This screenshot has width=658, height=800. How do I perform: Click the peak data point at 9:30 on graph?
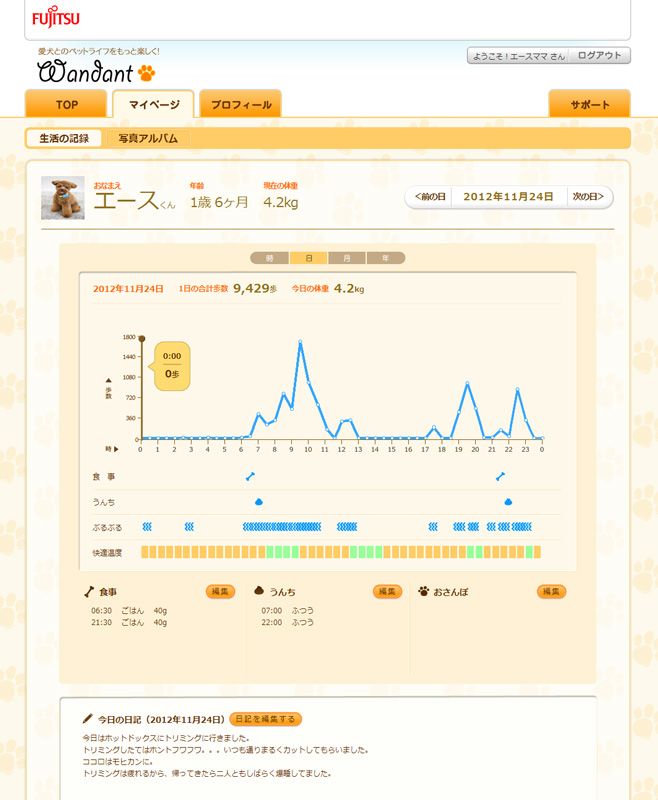(x=300, y=342)
